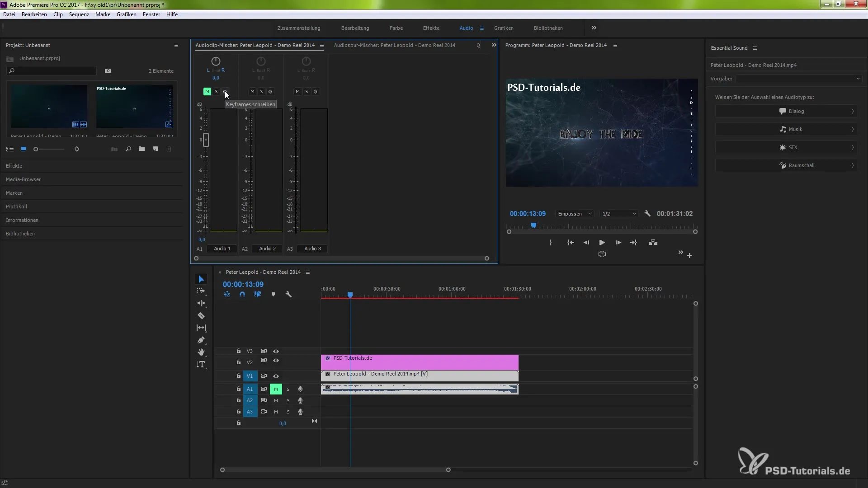Solo track A2 in the timeline
This screenshot has width=868, height=488.
point(288,400)
